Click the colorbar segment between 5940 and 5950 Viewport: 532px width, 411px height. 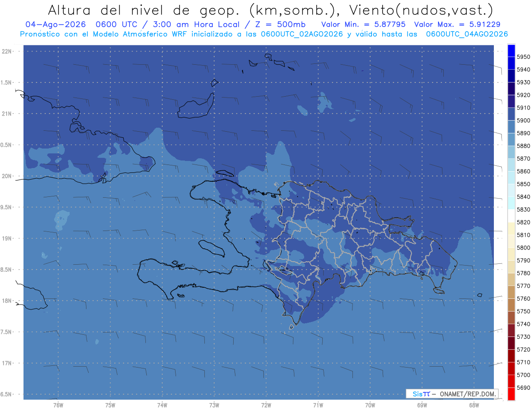511,63
